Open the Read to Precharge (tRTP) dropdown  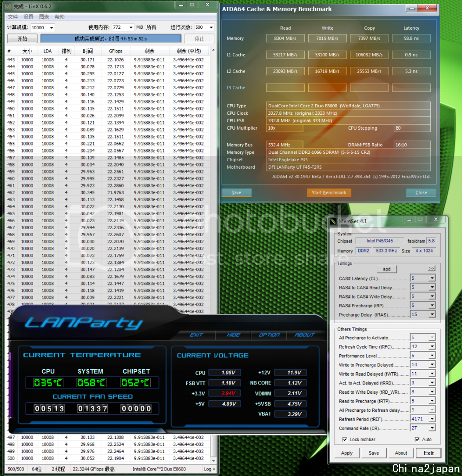[x=432, y=401]
